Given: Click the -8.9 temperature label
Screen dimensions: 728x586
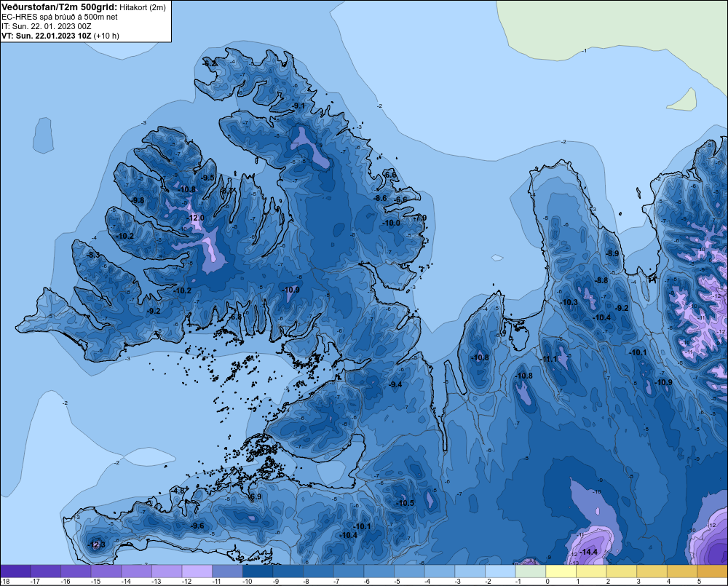Looking at the screenshot, I should pos(613,253).
